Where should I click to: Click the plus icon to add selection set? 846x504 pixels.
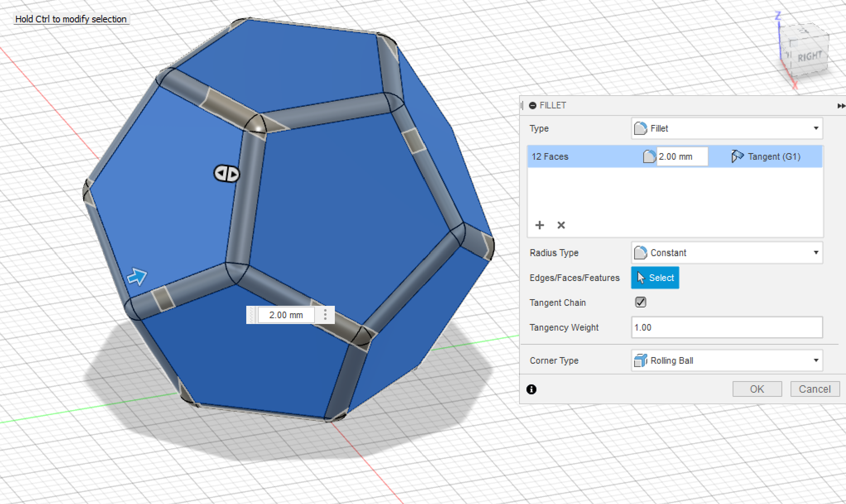[x=540, y=225]
